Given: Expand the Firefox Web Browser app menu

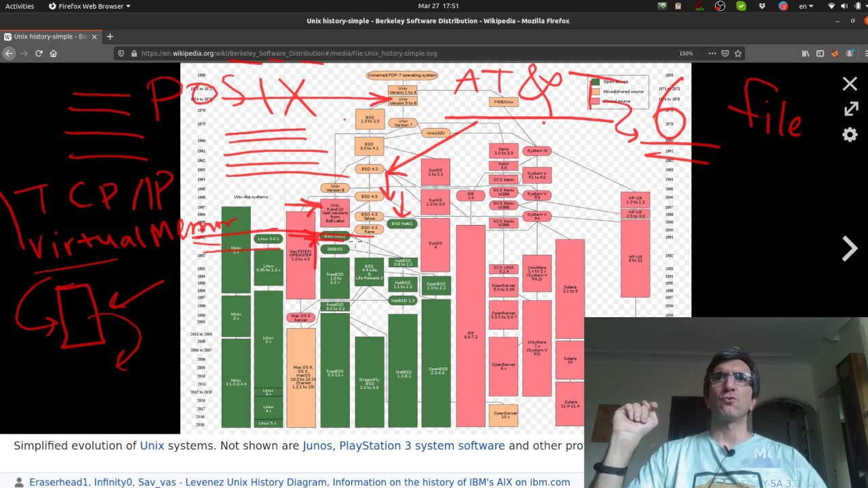Looking at the screenshot, I should pos(90,6).
